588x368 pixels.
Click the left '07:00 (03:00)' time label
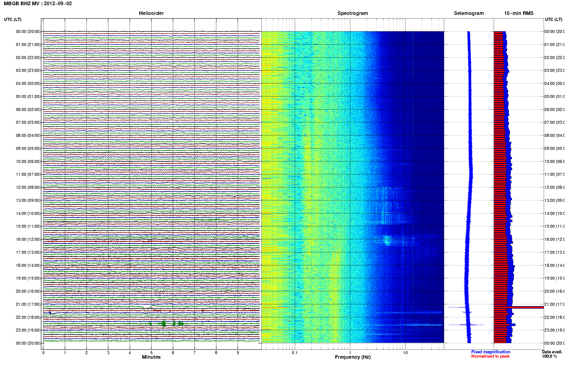(28, 122)
